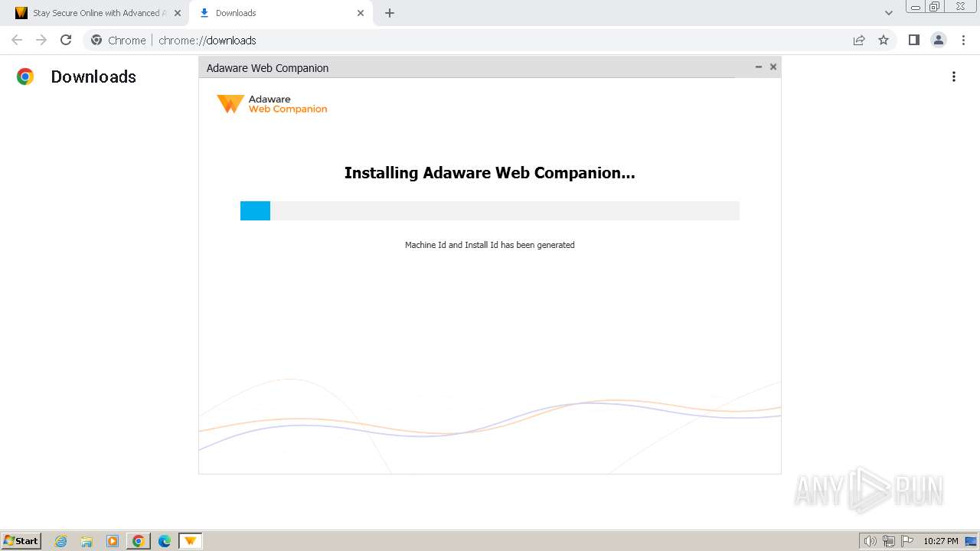
Task: Go forward to next page
Action: (x=41, y=40)
